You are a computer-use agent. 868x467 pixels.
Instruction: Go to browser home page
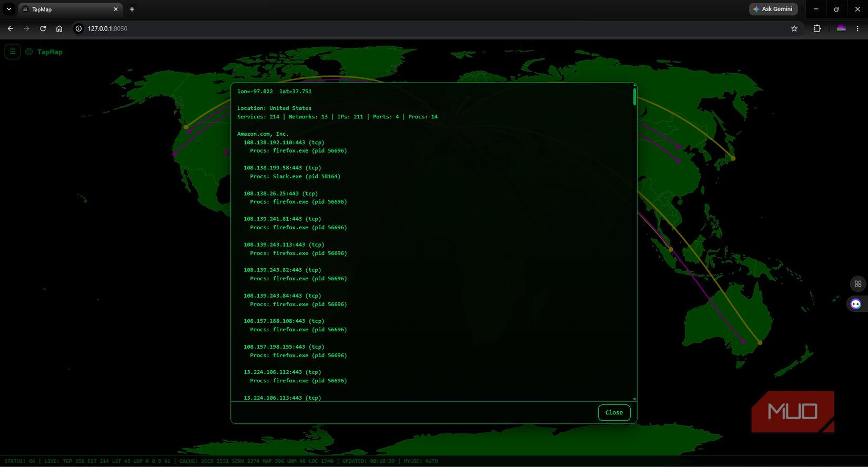point(59,28)
